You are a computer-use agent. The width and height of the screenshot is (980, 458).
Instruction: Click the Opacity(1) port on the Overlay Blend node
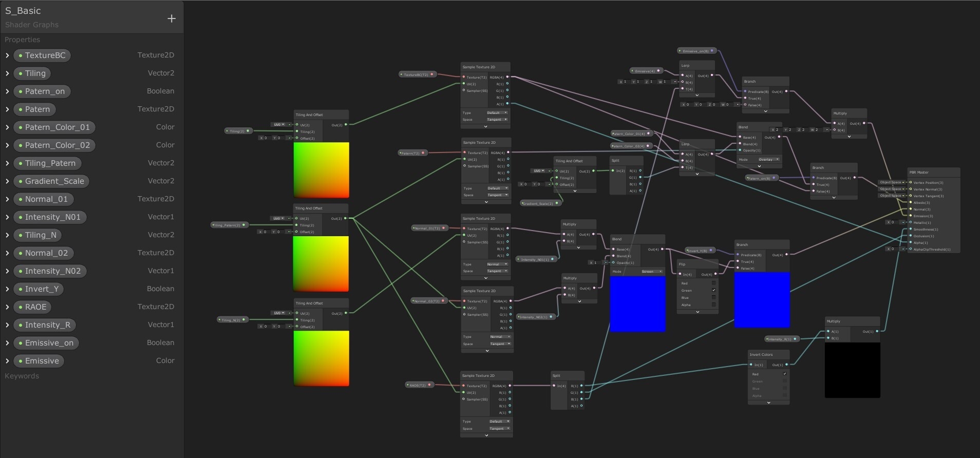click(740, 150)
